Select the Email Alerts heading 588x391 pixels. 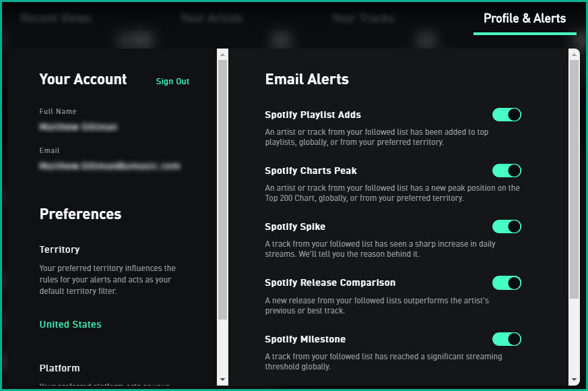click(x=306, y=79)
